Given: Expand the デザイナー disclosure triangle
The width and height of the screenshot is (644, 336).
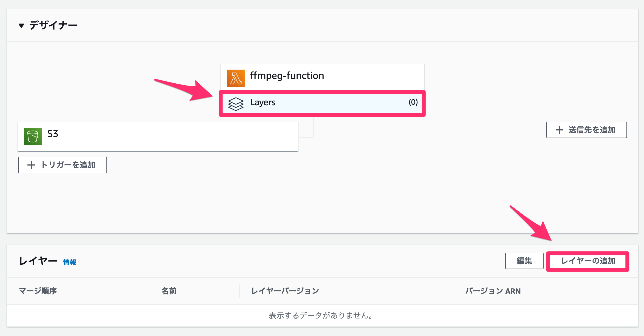Looking at the screenshot, I should [21, 25].
